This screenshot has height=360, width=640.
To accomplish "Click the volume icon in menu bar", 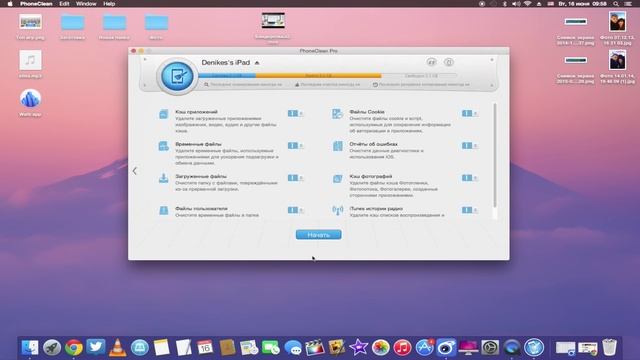I will (x=516, y=4).
